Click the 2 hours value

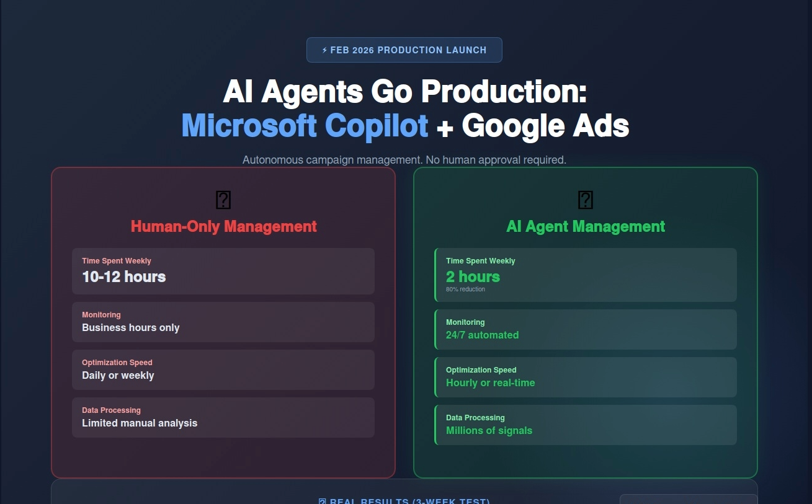tap(473, 277)
